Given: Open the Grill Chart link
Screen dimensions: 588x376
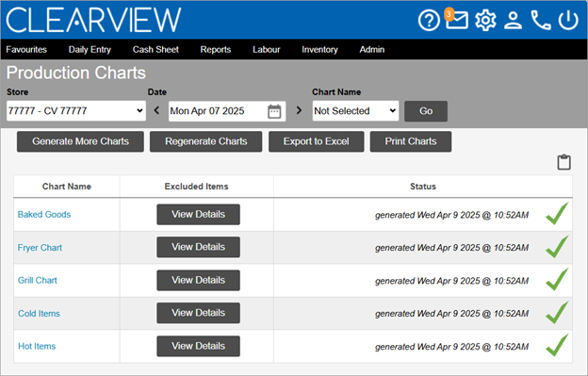Looking at the screenshot, I should 38,281.
